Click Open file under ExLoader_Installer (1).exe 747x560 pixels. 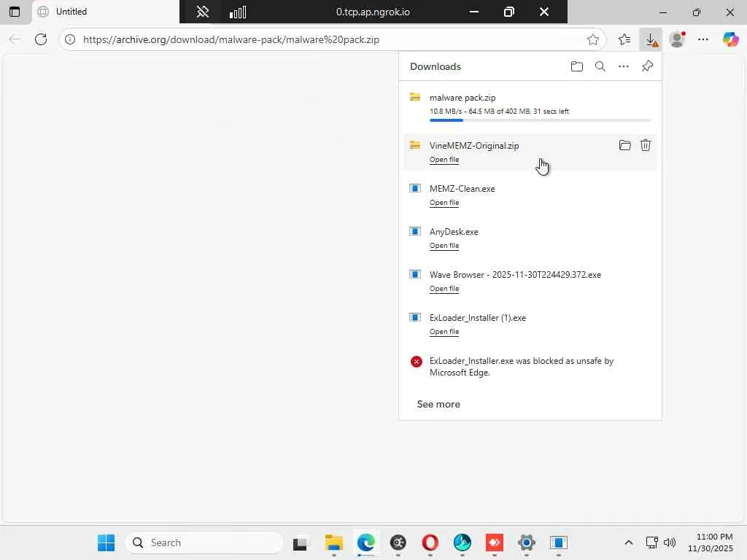[x=444, y=332]
